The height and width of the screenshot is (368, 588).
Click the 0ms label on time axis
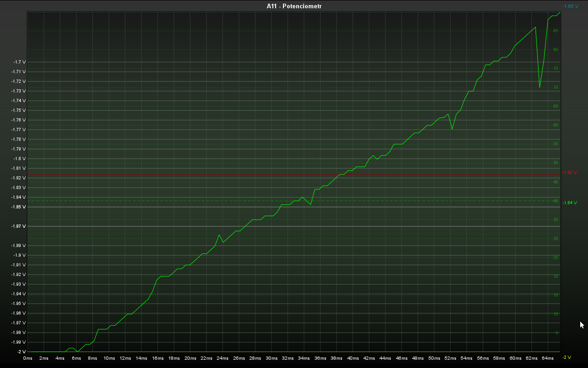tap(28, 358)
